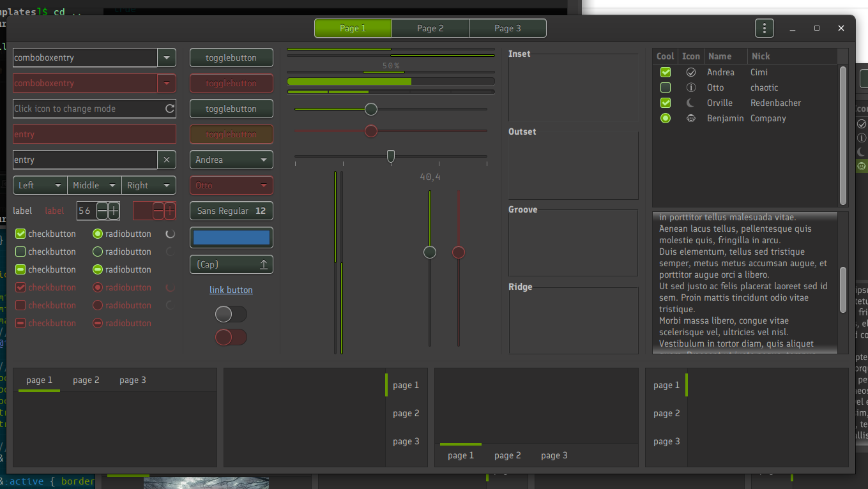
Task: Open the Sans Regular 12 font chooser
Action: [x=231, y=211]
